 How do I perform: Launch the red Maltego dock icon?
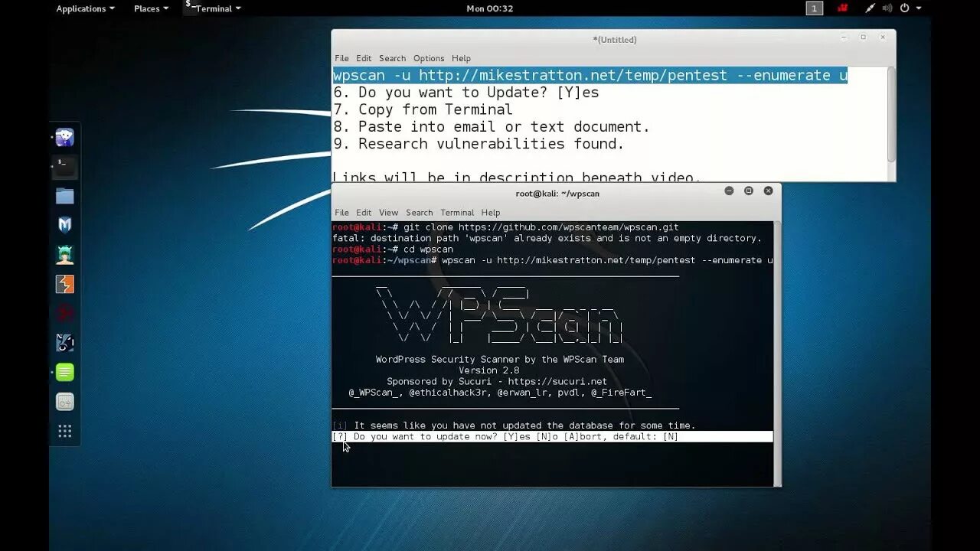point(65,313)
